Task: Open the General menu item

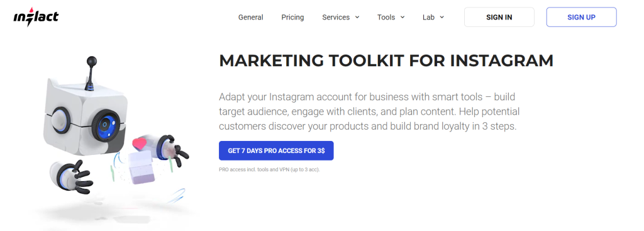Action: [x=250, y=17]
